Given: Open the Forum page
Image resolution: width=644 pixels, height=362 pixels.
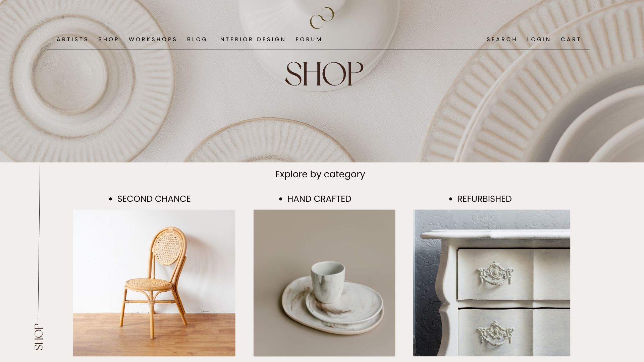Looking at the screenshot, I should (x=309, y=40).
